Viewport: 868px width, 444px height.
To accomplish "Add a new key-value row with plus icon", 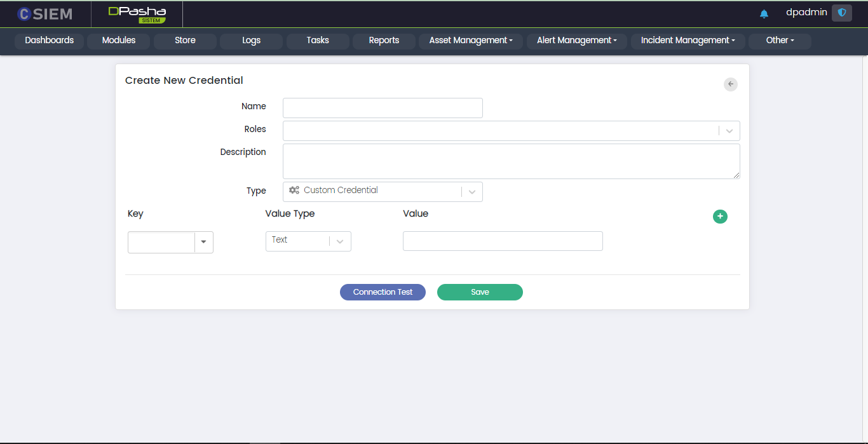I will coord(720,217).
